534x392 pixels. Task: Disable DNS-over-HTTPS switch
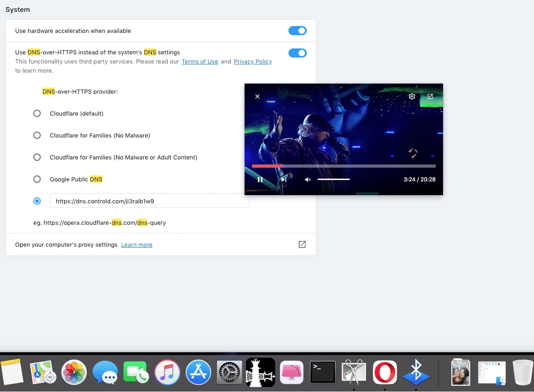(x=297, y=53)
